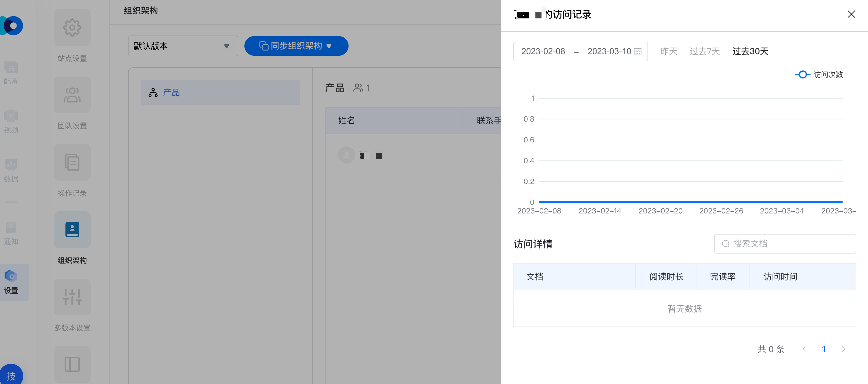Screen dimensions: 868x384
Task: Go to next page arrow
Action: (843, 349)
